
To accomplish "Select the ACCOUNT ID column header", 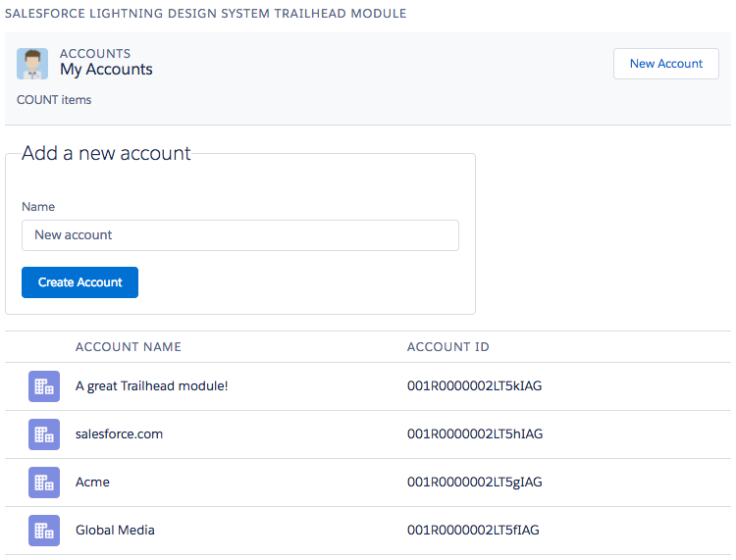I will pos(447,346).
